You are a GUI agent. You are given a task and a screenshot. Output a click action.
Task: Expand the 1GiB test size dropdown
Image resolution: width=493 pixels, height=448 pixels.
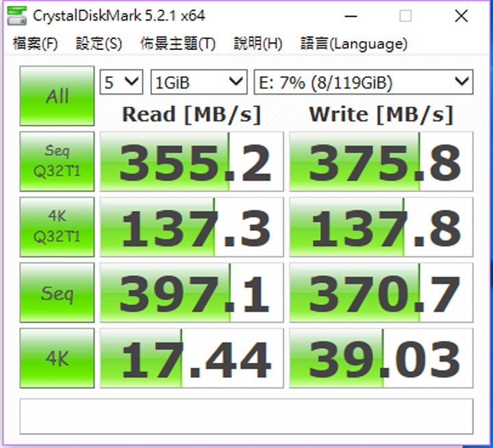(198, 83)
